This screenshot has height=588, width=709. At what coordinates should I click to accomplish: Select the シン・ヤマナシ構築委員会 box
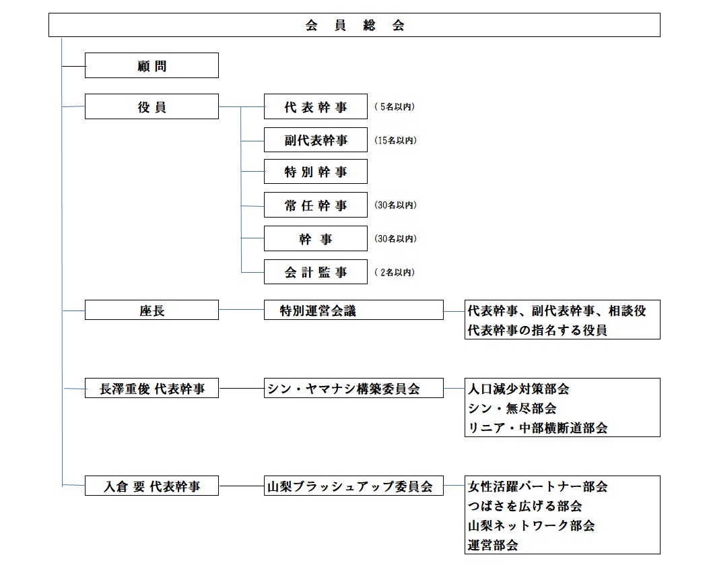click(x=353, y=389)
